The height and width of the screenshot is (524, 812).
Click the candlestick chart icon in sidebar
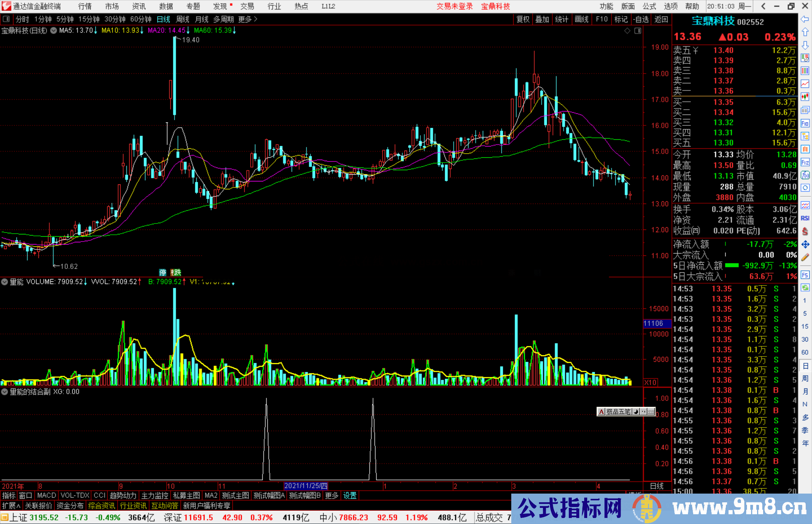[805, 97]
